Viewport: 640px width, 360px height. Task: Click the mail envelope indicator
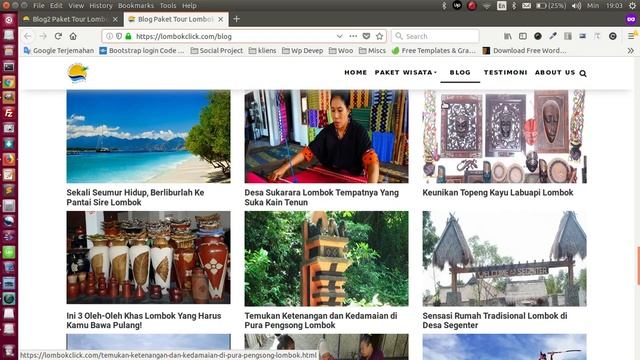point(527,6)
